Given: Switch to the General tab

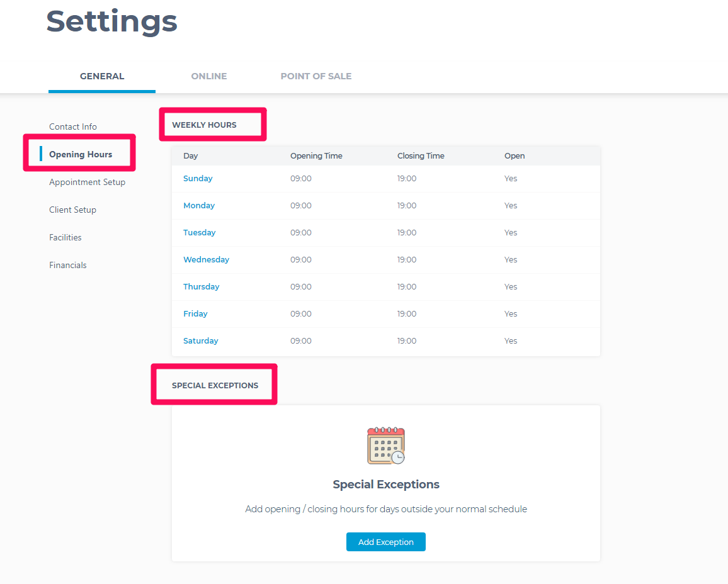Looking at the screenshot, I should point(102,76).
